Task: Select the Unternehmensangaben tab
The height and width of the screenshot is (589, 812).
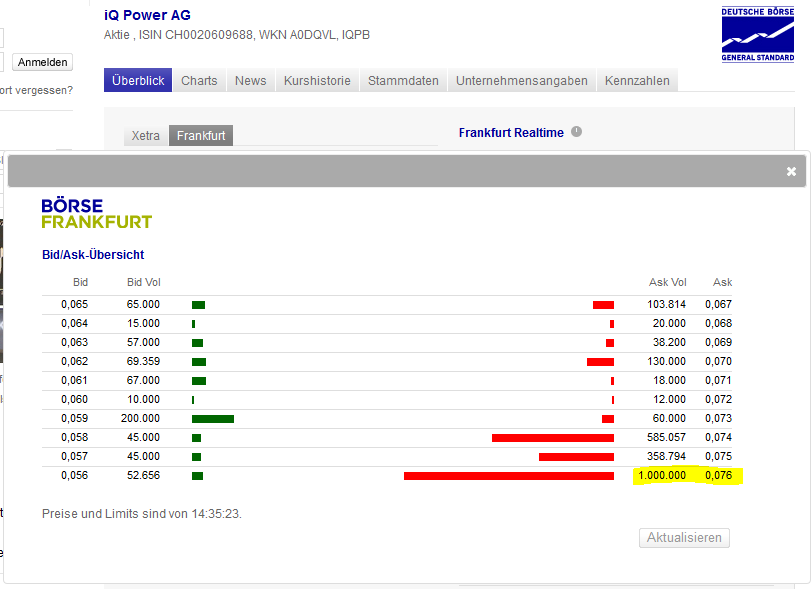Action: (521, 80)
